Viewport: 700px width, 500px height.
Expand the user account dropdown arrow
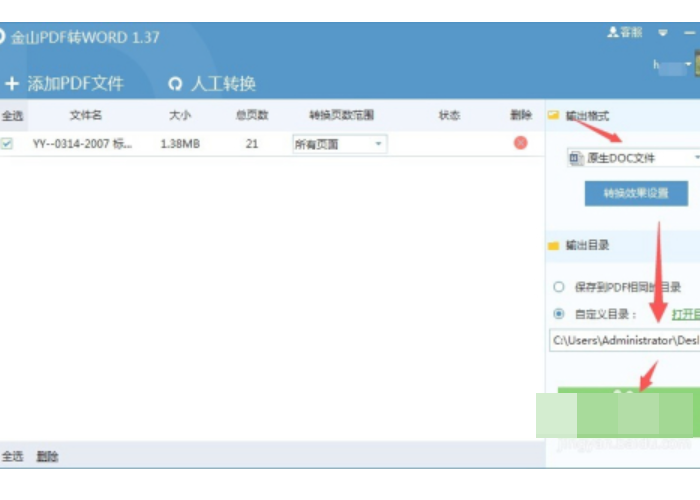tap(688, 64)
